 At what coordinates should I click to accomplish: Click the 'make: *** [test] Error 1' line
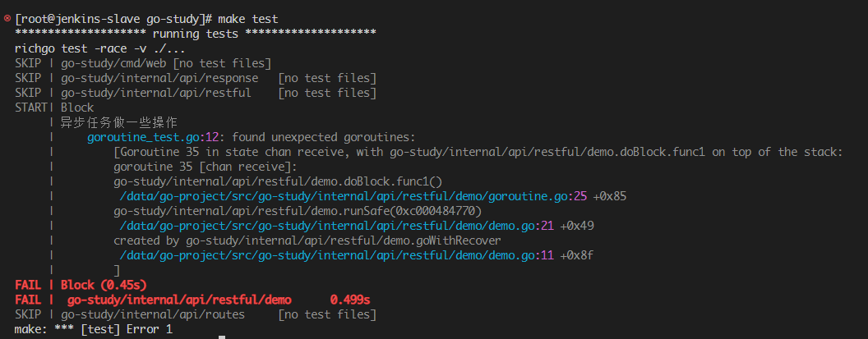pyautogui.click(x=94, y=330)
